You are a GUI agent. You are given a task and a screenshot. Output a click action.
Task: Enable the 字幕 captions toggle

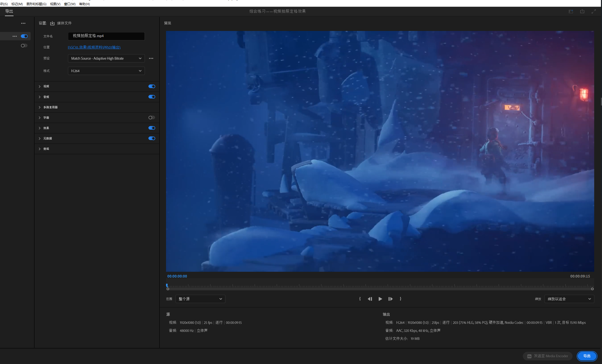152,117
